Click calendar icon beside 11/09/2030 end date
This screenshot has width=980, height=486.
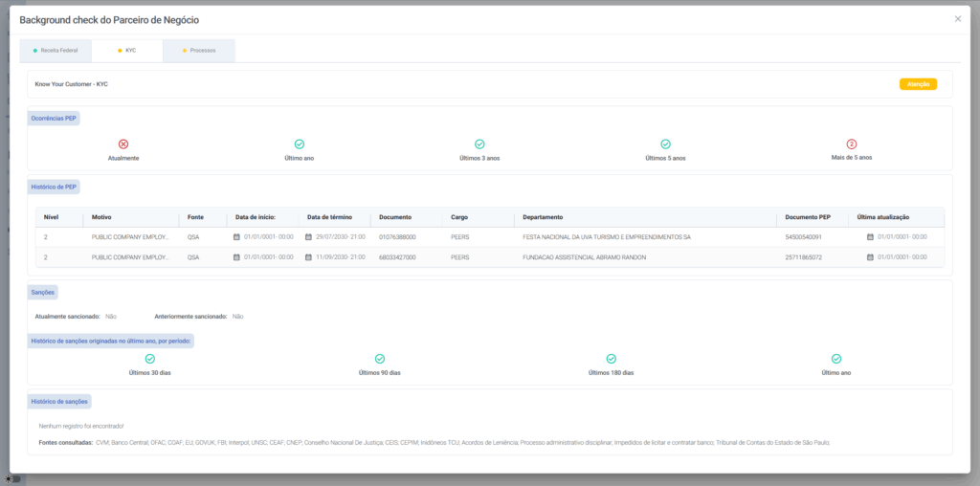[309, 256]
